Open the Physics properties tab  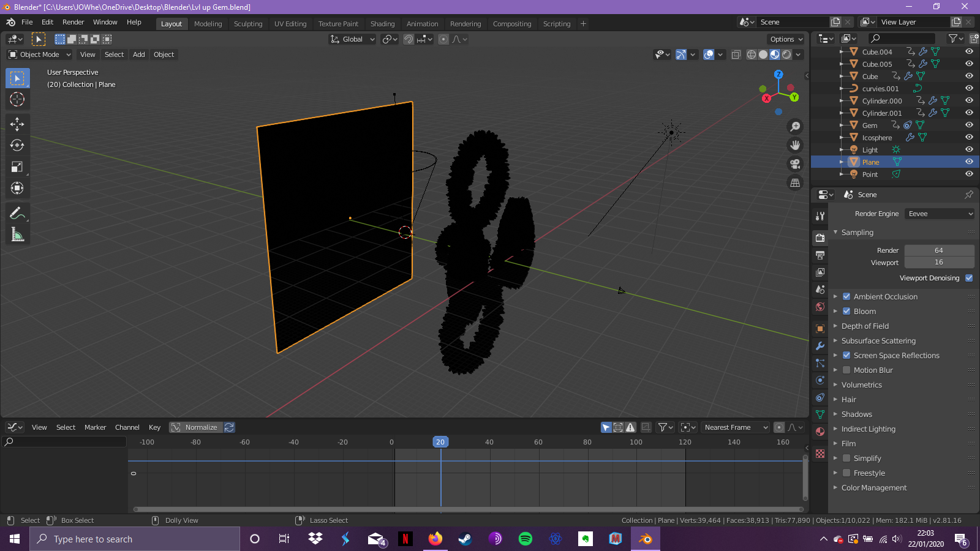(820, 380)
